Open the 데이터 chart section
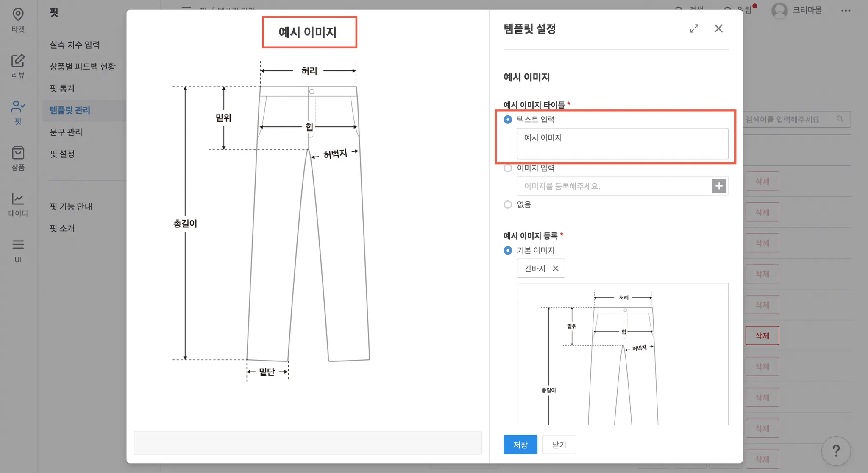 [18, 204]
